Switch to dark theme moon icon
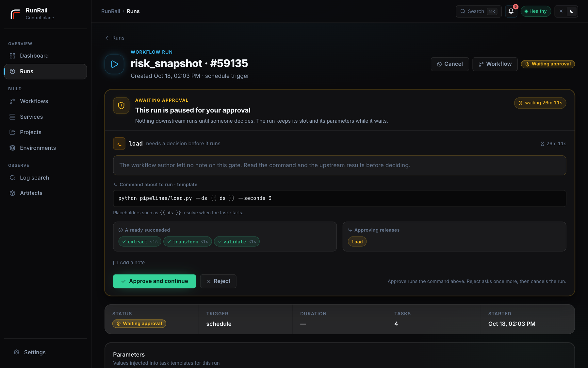Image resolution: width=588 pixels, height=368 pixels. (x=572, y=11)
